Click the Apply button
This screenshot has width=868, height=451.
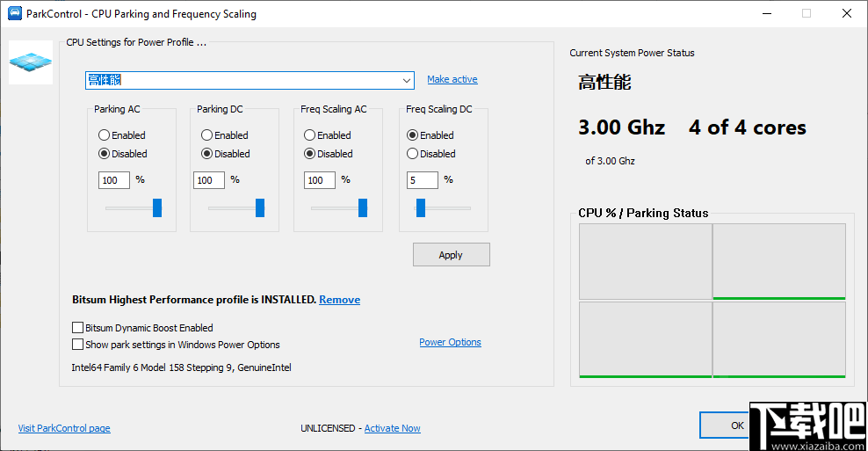[452, 255]
